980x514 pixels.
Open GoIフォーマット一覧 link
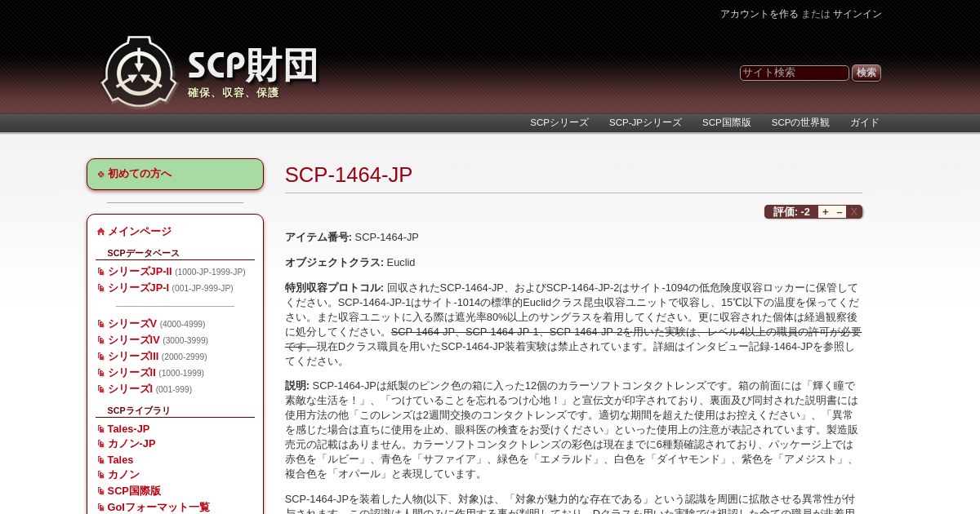pos(158,507)
